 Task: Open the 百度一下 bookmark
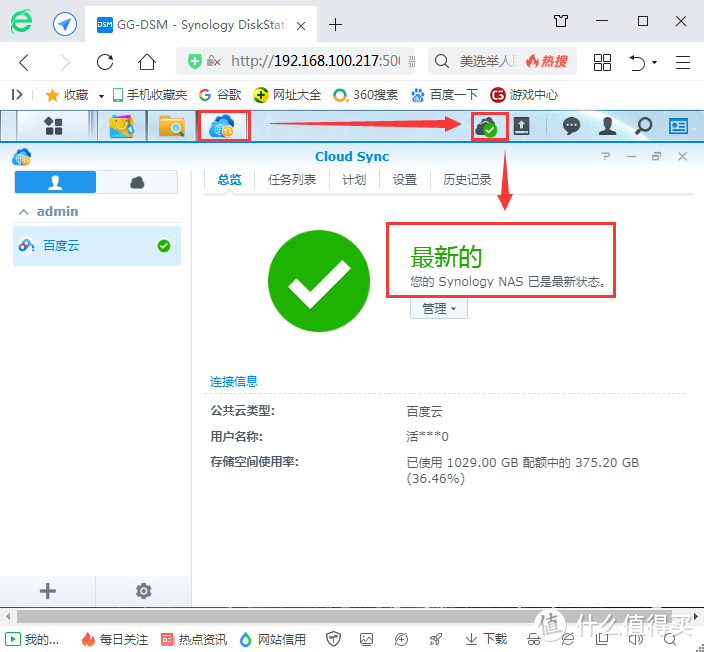(x=444, y=95)
